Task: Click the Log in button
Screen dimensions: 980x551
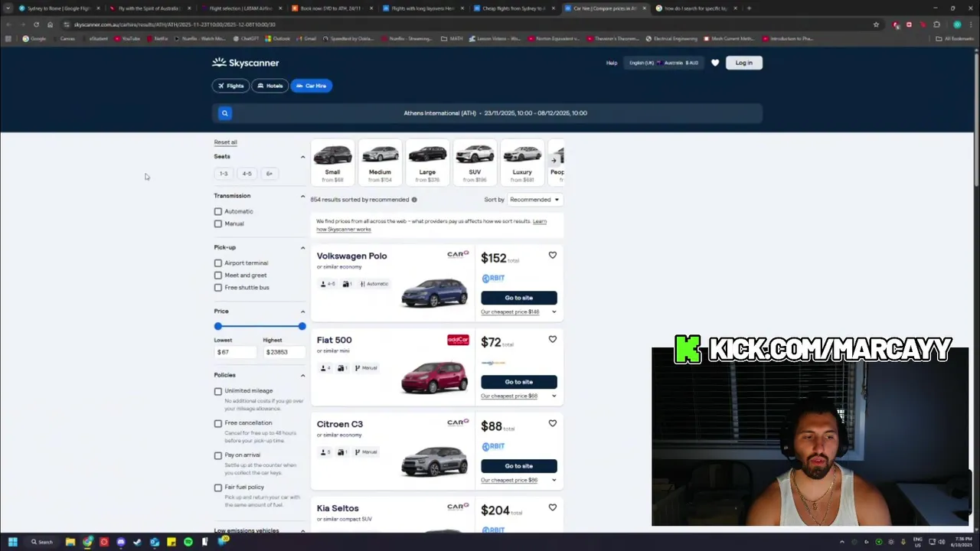Action: coord(744,63)
